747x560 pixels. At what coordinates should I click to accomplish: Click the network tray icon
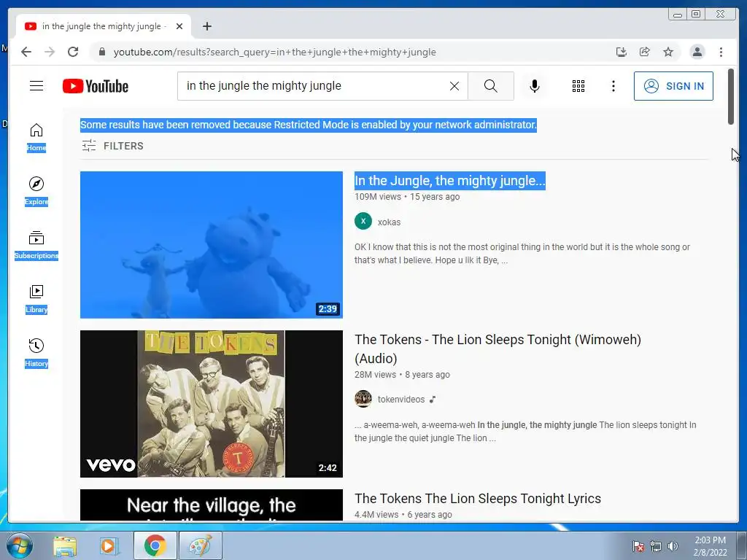(656, 546)
